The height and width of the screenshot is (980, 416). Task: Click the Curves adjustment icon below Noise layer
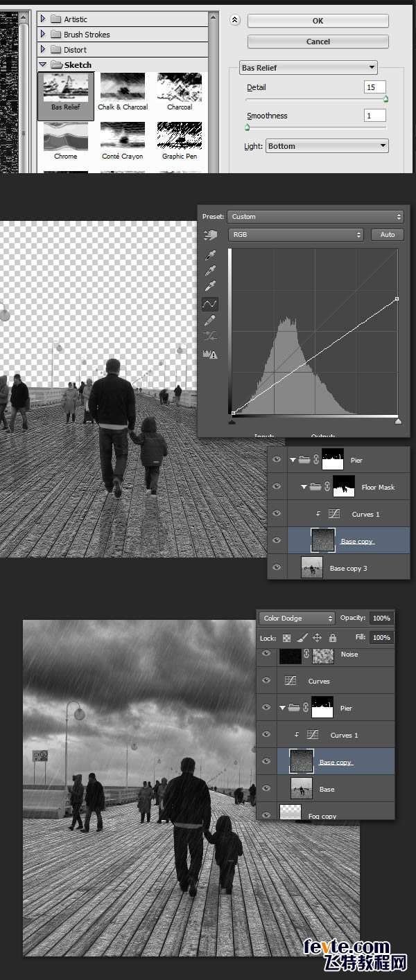291,681
